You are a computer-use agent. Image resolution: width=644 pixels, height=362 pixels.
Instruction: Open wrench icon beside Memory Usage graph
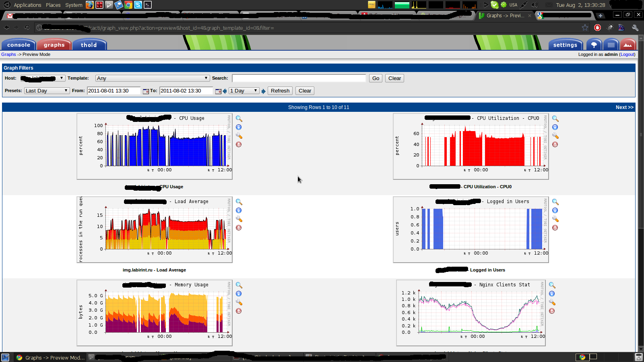tap(239, 302)
